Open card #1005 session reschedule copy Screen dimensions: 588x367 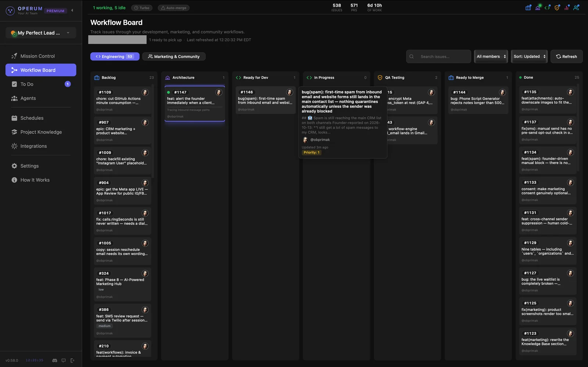[x=122, y=251]
